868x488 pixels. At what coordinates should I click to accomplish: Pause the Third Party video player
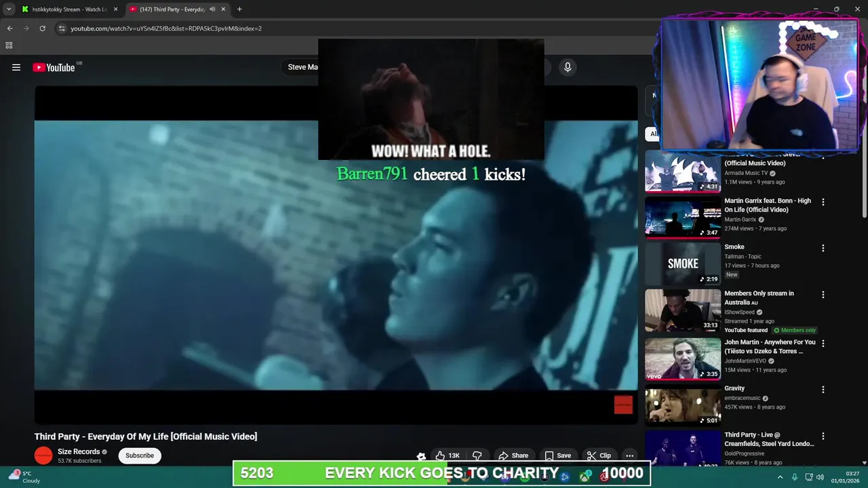(336, 255)
